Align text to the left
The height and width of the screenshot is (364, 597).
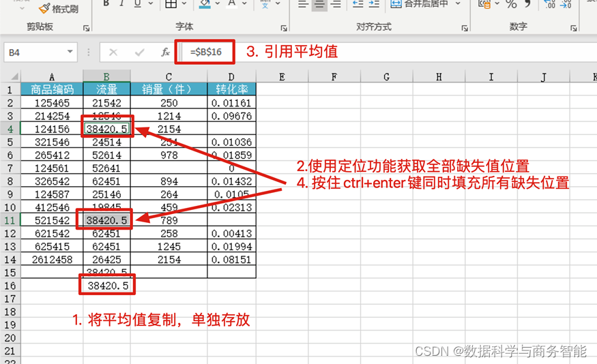pyautogui.click(x=303, y=4)
